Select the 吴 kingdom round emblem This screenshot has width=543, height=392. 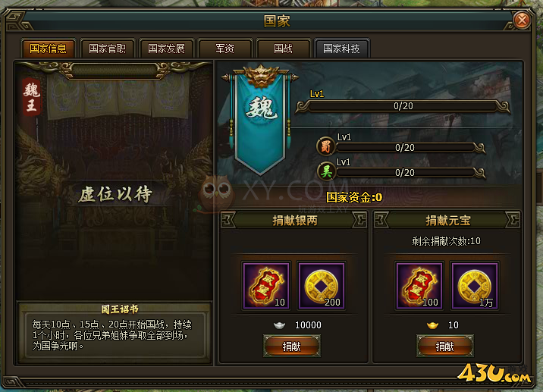[x=326, y=171]
